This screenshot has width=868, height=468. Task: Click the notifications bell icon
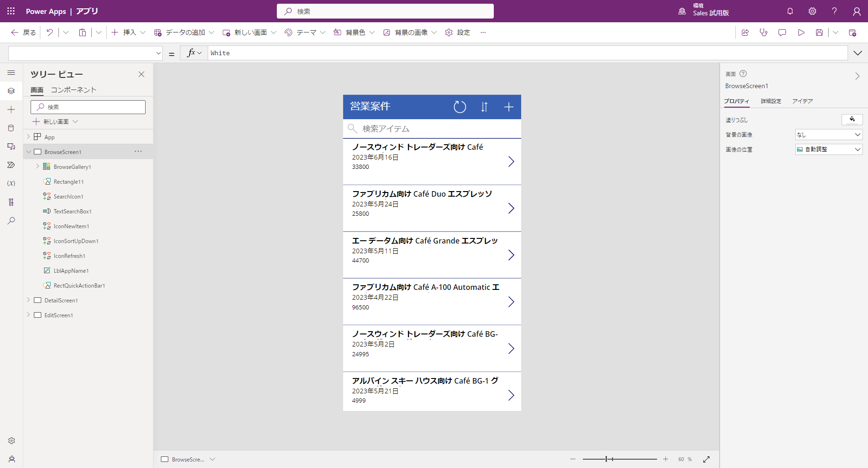coord(790,11)
